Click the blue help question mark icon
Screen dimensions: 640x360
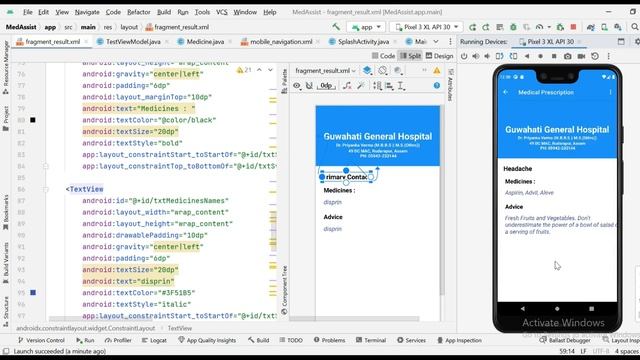point(437,86)
